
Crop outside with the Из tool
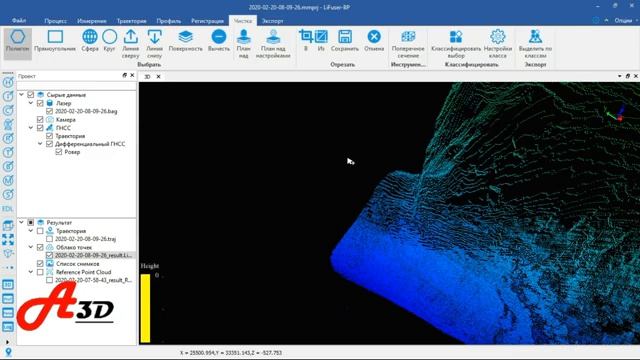(321, 40)
